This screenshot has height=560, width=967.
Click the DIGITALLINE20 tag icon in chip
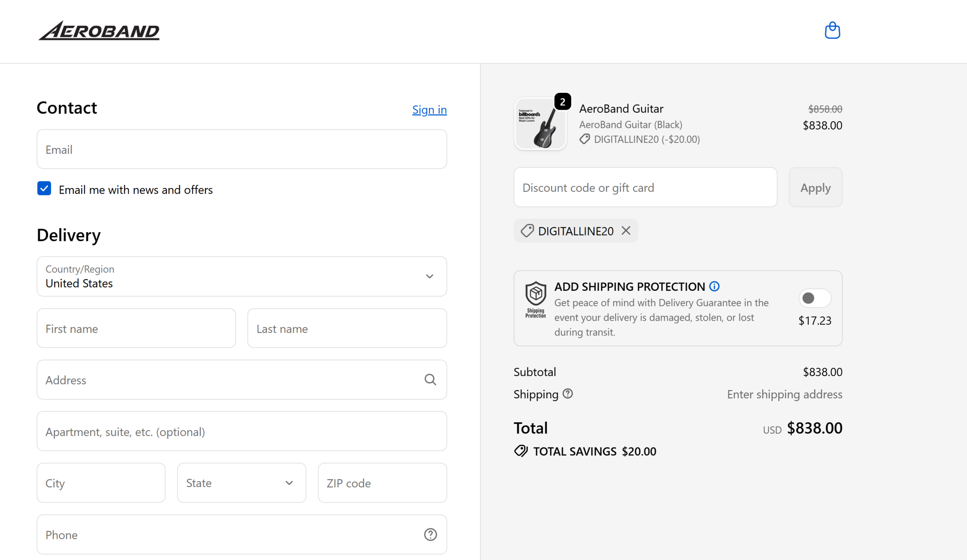pos(527,231)
